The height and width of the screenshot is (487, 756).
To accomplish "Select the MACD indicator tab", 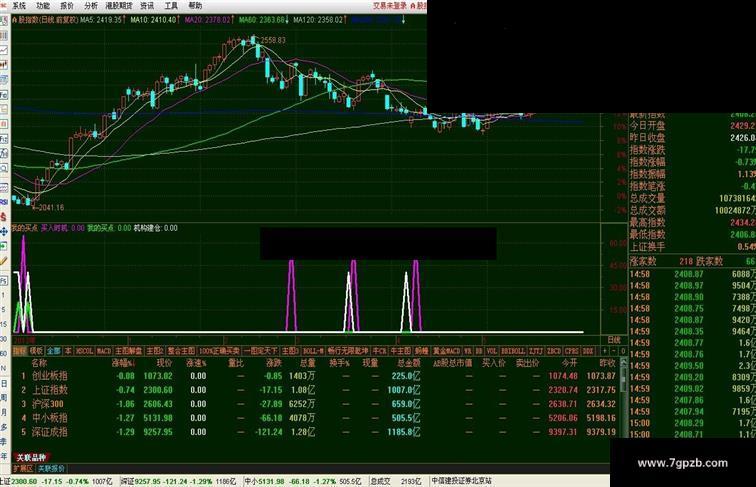I will click(x=104, y=351).
